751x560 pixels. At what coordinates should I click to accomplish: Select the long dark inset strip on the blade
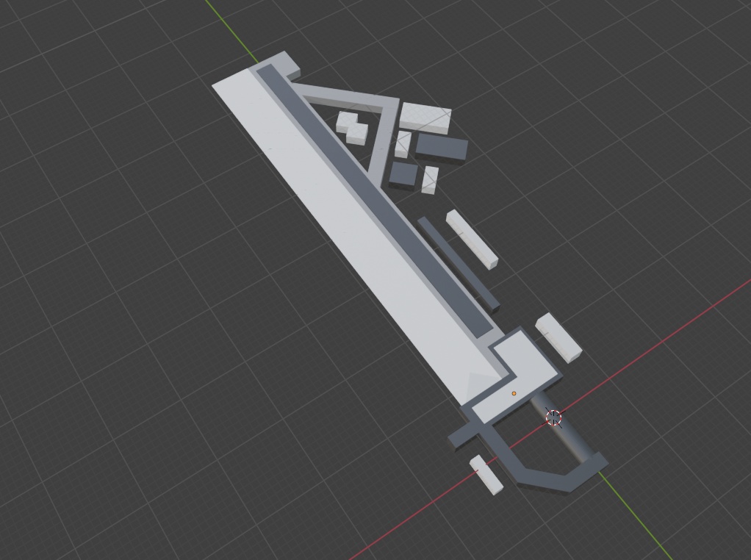[375, 200]
